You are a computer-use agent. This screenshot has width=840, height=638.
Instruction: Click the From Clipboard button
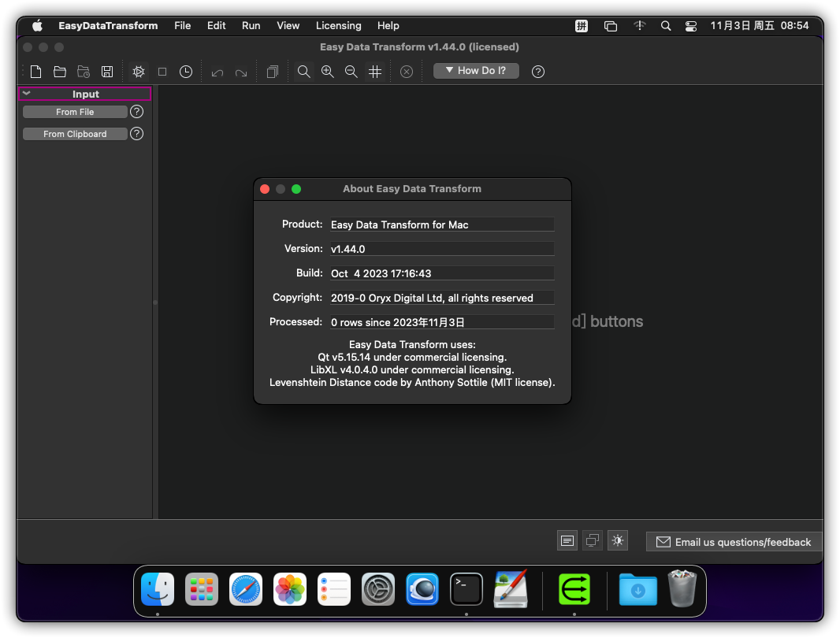(x=75, y=134)
